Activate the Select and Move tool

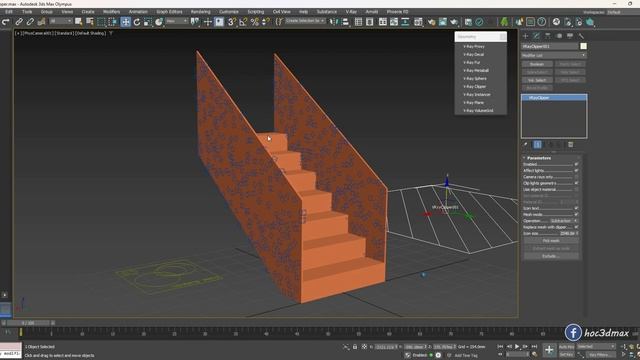tap(125, 22)
